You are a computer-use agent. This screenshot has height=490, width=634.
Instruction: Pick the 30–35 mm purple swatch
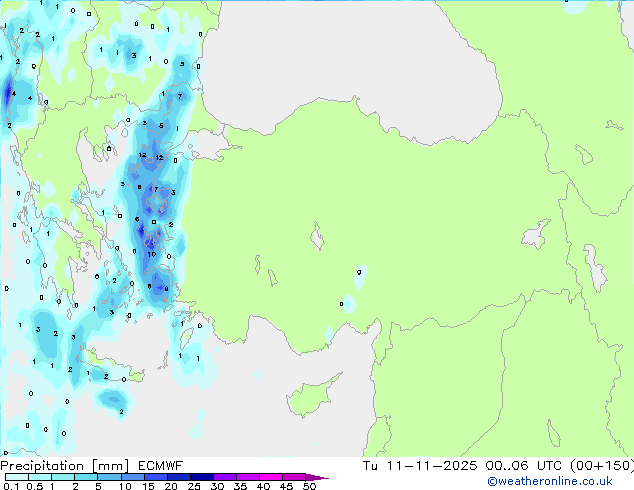coord(225,477)
